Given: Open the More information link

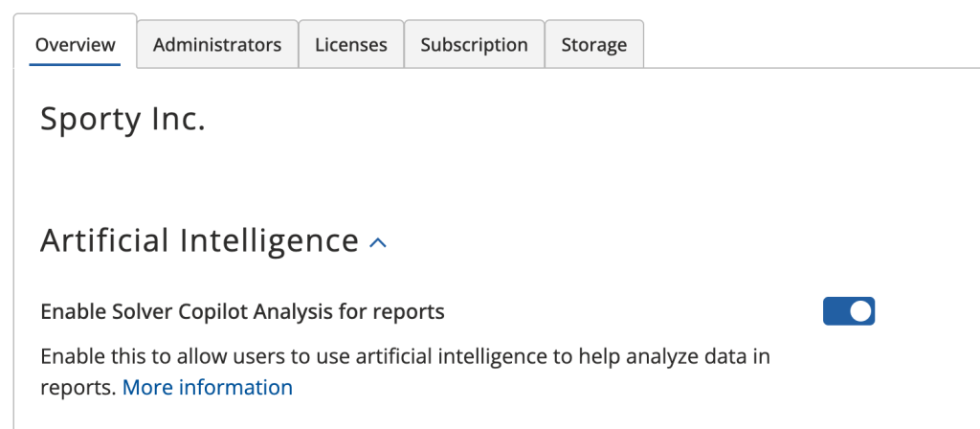Looking at the screenshot, I should [208, 388].
